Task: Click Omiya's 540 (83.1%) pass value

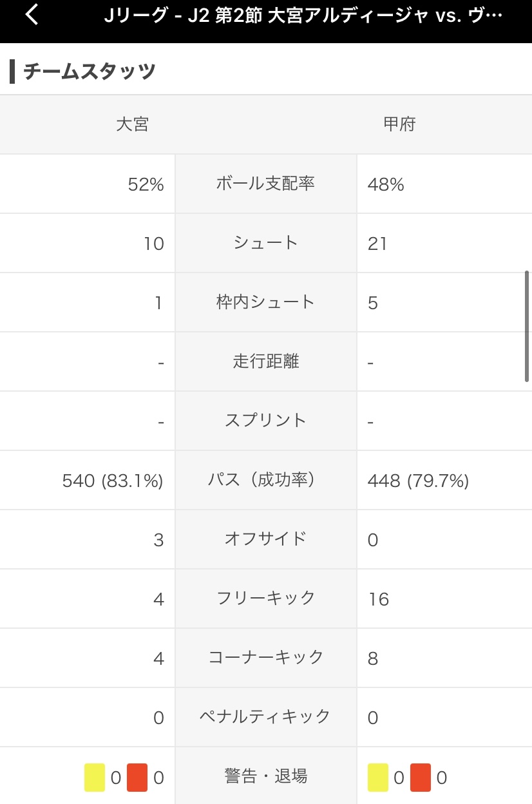Action: (113, 481)
